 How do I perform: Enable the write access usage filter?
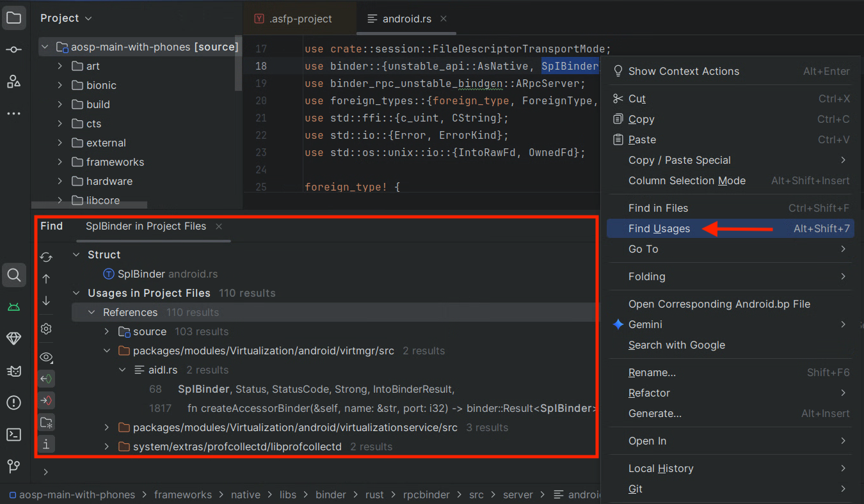(x=45, y=400)
